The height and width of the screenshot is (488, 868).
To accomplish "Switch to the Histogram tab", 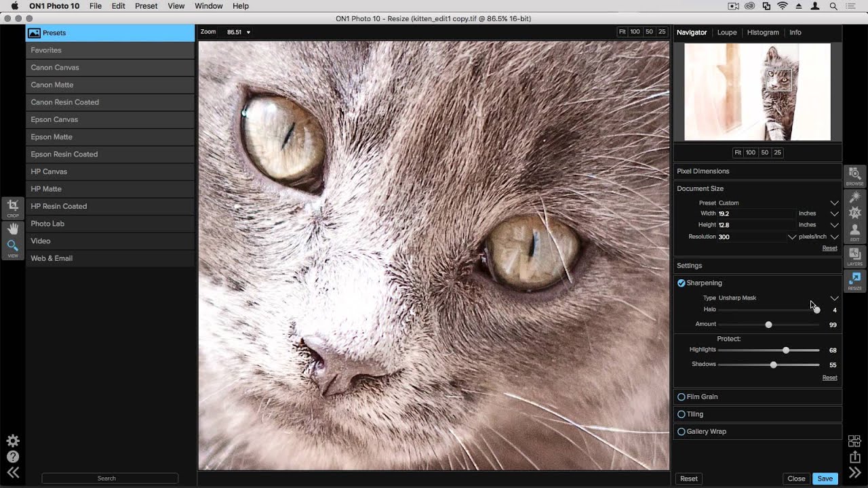I will [763, 33].
